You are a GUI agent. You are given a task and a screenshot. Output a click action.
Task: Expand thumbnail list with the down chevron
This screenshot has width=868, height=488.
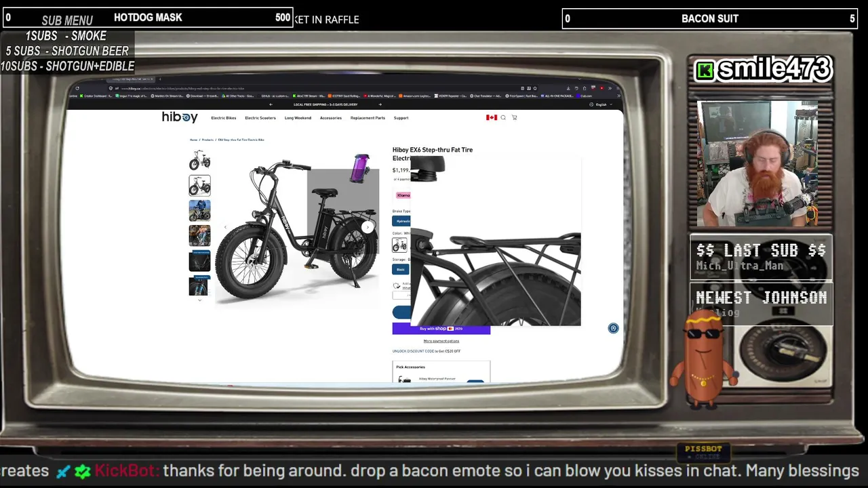coord(199,300)
